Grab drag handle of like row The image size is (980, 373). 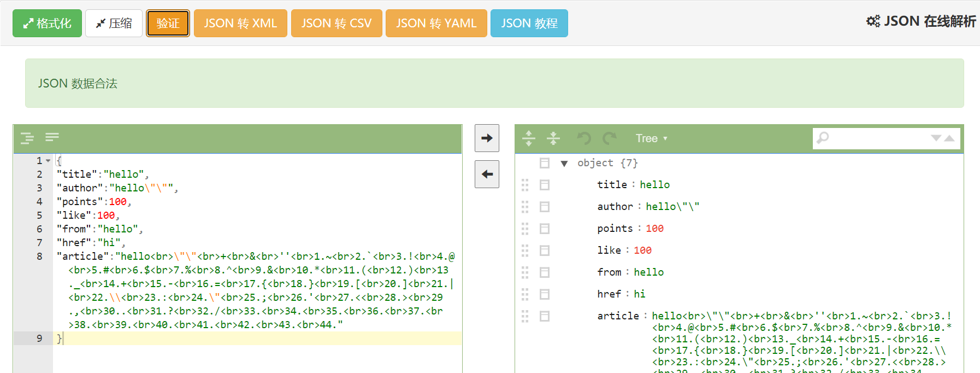click(x=525, y=250)
